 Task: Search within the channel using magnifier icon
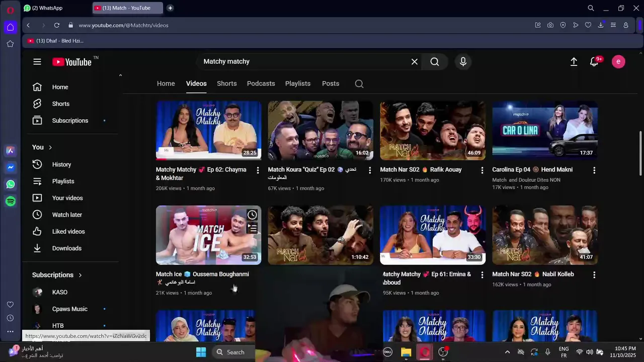[359, 83]
